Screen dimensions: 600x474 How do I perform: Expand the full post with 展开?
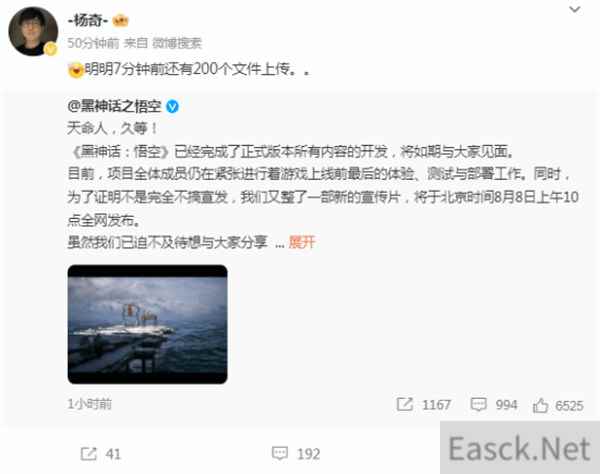tap(302, 242)
